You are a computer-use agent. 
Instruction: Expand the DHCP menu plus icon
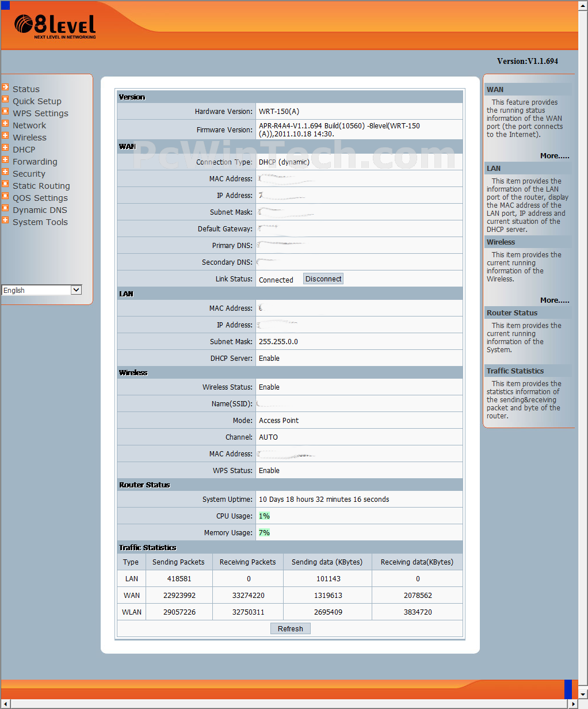tap(5, 148)
